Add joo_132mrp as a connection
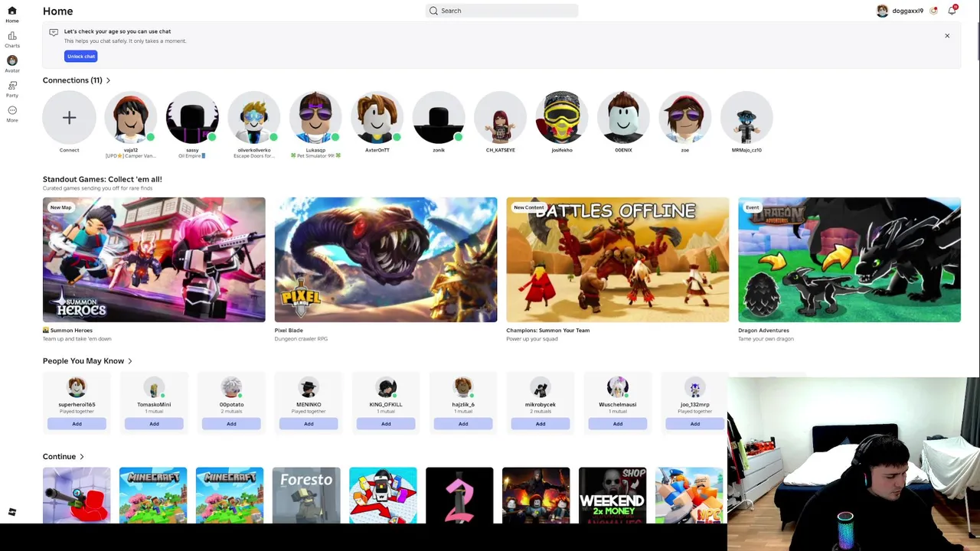 point(695,424)
